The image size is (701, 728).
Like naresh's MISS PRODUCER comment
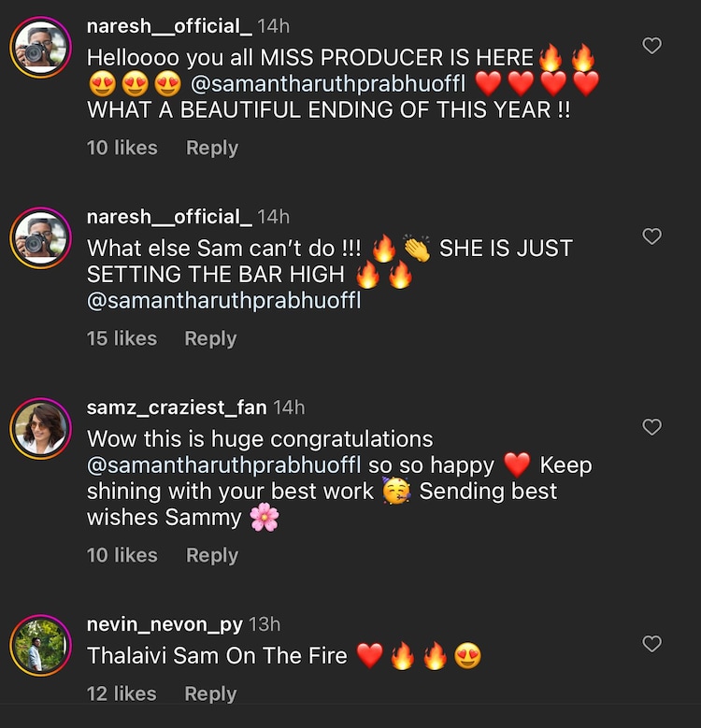[652, 46]
